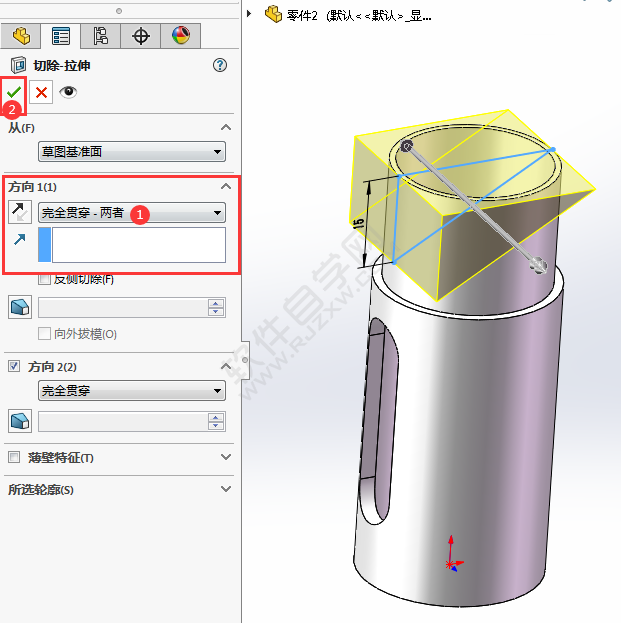
Task: Click the 零件2 part icon
Action: (273, 14)
